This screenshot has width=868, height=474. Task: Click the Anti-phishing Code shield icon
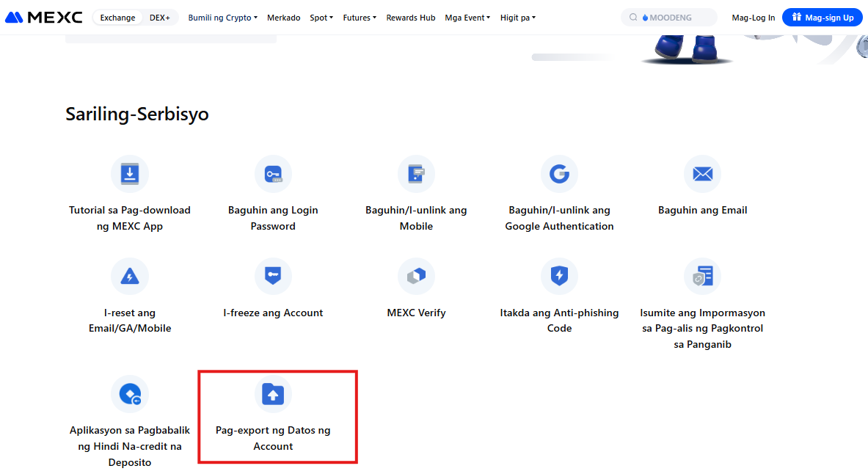coord(559,276)
